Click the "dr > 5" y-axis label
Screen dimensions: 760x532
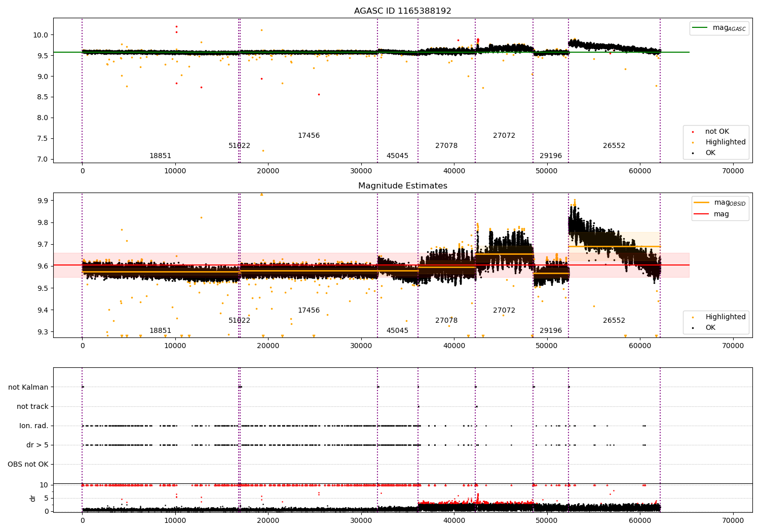click(x=37, y=445)
